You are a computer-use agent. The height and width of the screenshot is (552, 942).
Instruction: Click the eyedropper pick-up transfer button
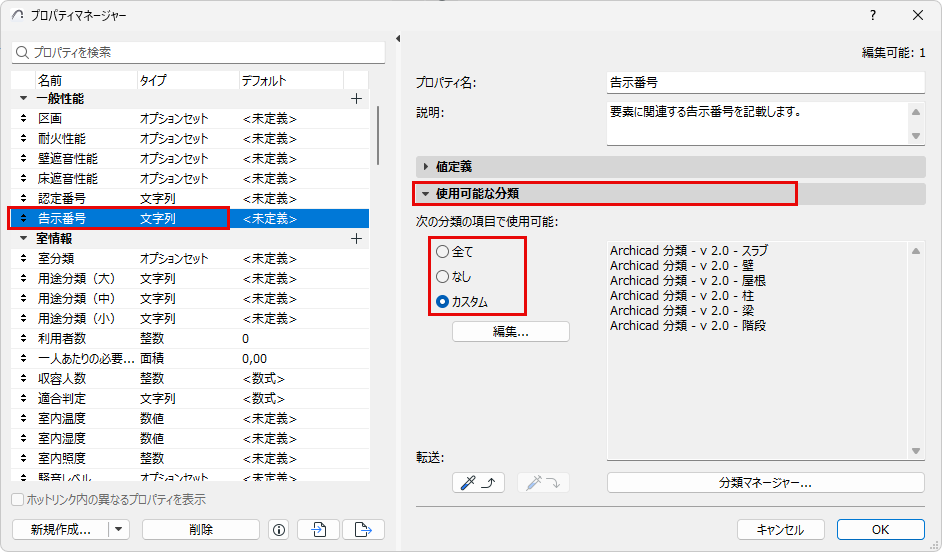click(x=478, y=482)
